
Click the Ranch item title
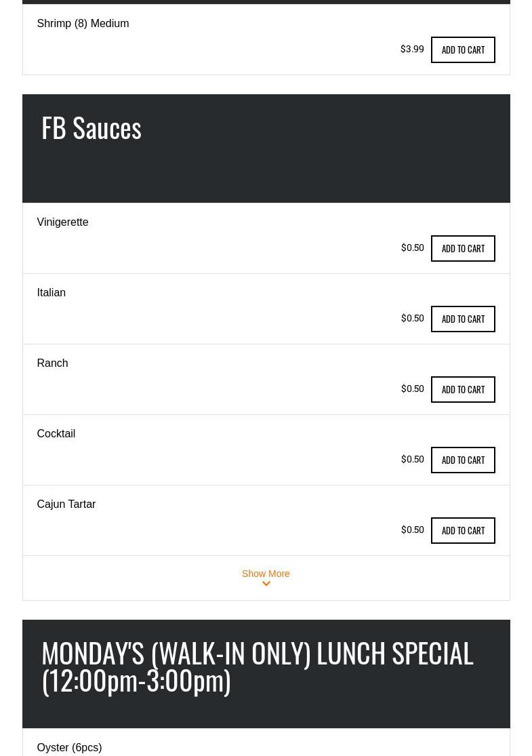point(52,363)
